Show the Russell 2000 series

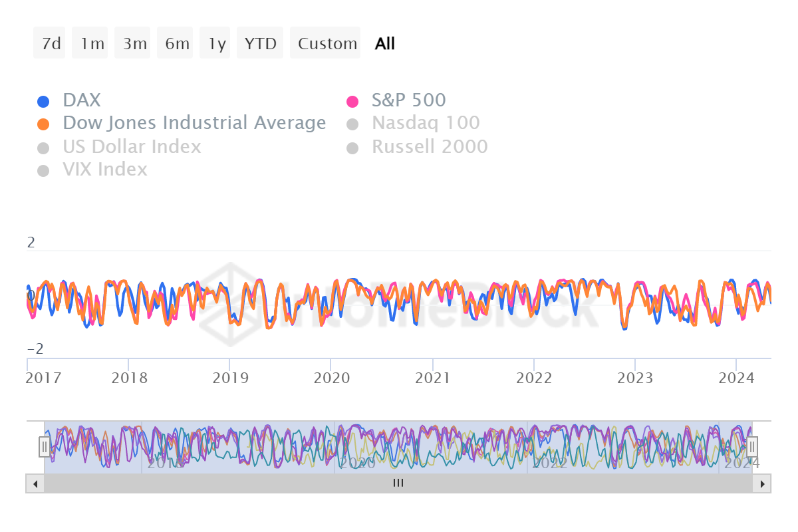click(x=430, y=146)
